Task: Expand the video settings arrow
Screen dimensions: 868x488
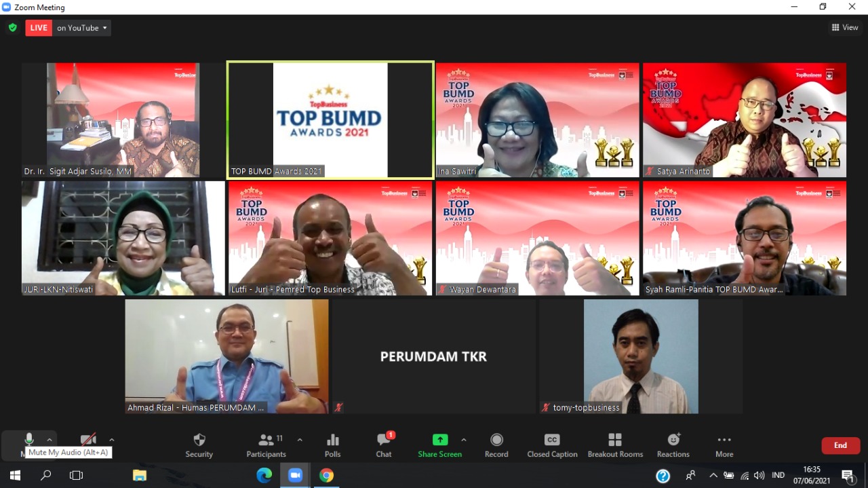Action: tap(112, 440)
